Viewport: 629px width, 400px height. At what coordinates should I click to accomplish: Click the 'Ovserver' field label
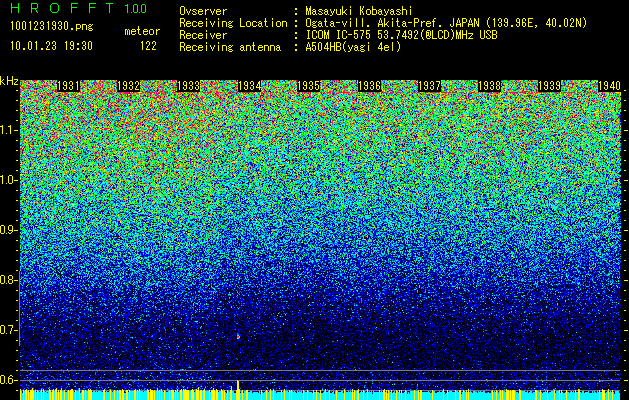[x=203, y=11]
